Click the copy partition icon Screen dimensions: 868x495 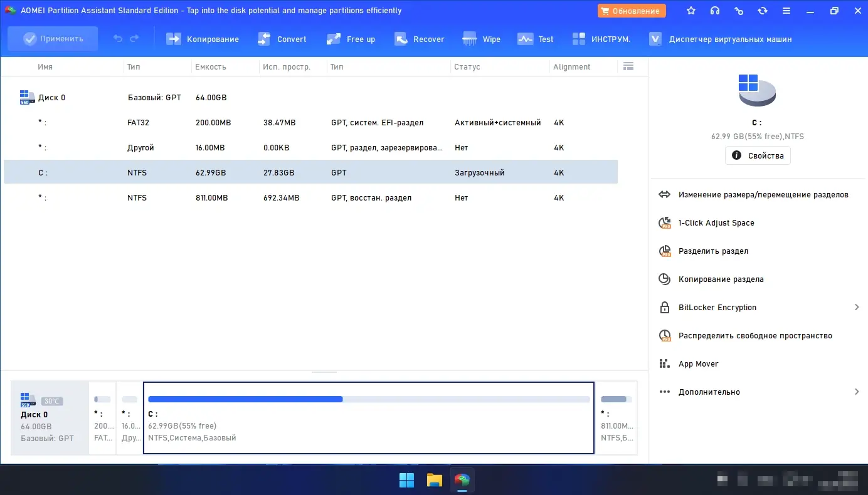(665, 279)
